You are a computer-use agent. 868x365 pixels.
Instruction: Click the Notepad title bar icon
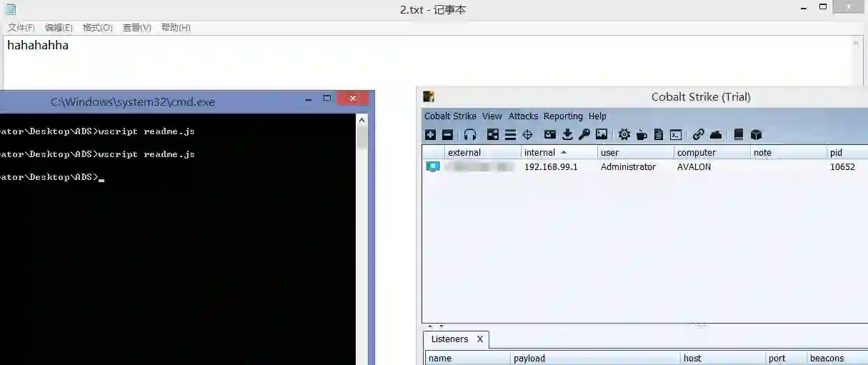(x=11, y=9)
